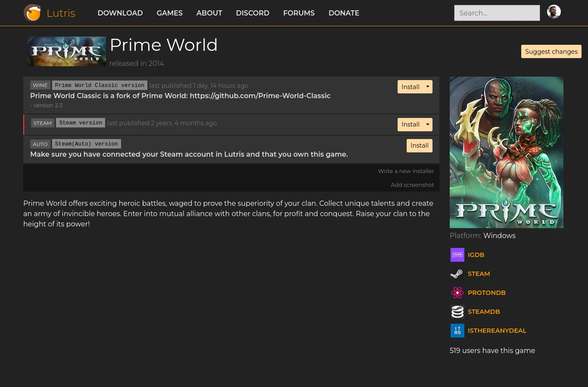The image size is (588, 387).
Task: Click the user avatar in the top bar
Action: (x=554, y=12)
